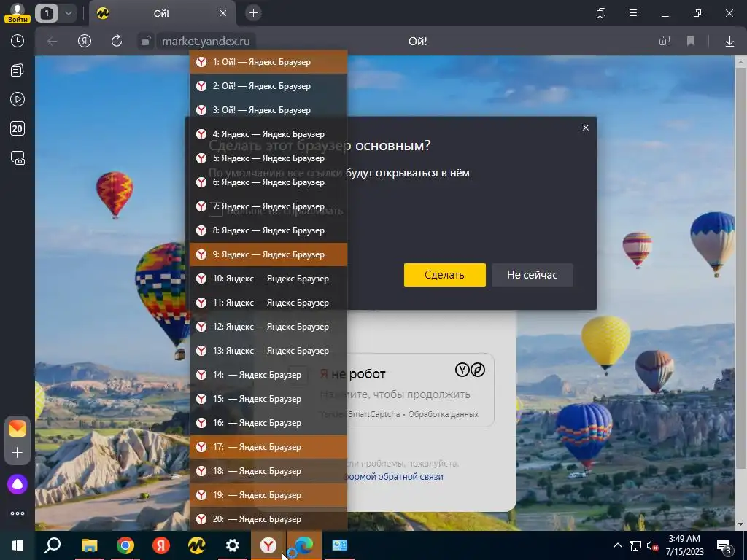Open File Explorer from taskbar
Image resolution: width=747 pixels, height=560 pixels.
click(89, 545)
